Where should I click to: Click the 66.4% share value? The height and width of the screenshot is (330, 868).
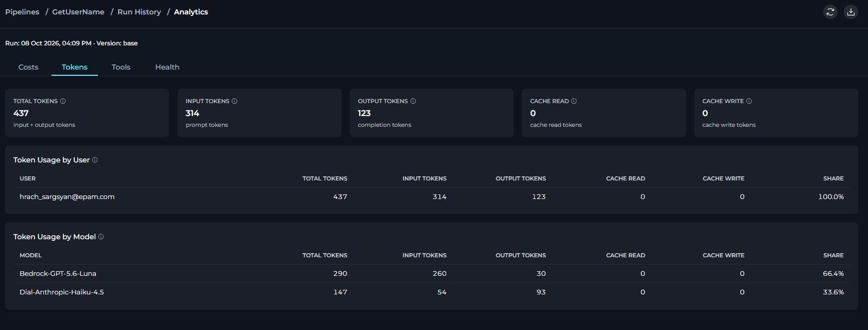[833, 273]
